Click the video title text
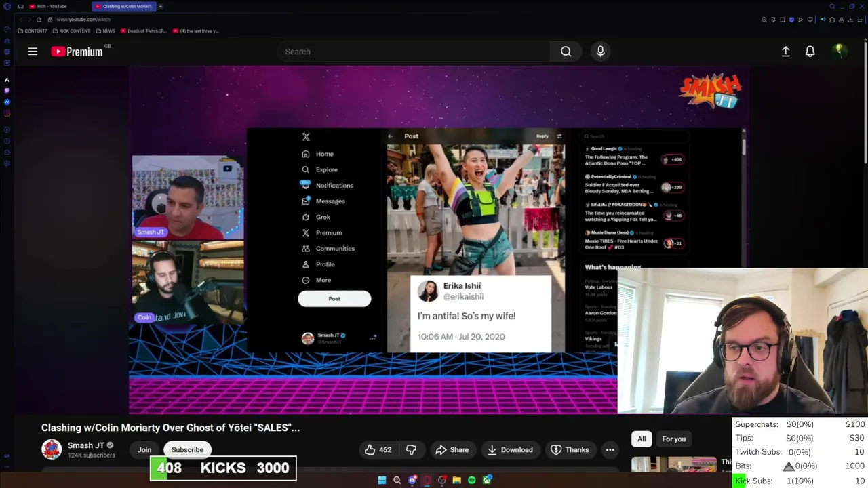The height and width of the screenshot is (488, 868). [x=170, y=428]
